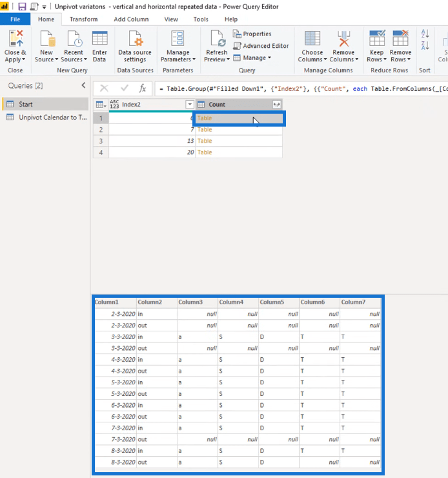The width and height of the screenshot is (448, 478).
Task: Click the Remove Columns icon
Action: tap(344, 38)
